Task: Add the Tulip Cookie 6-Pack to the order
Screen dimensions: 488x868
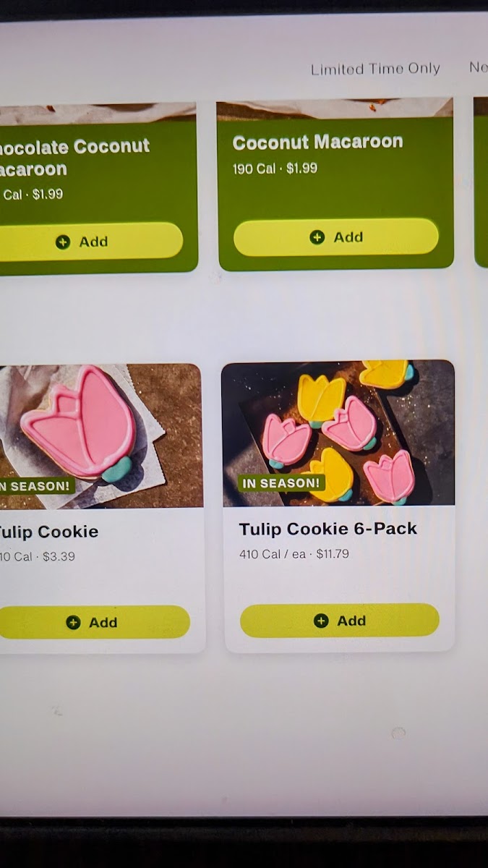Action: (x=340, y=621)
